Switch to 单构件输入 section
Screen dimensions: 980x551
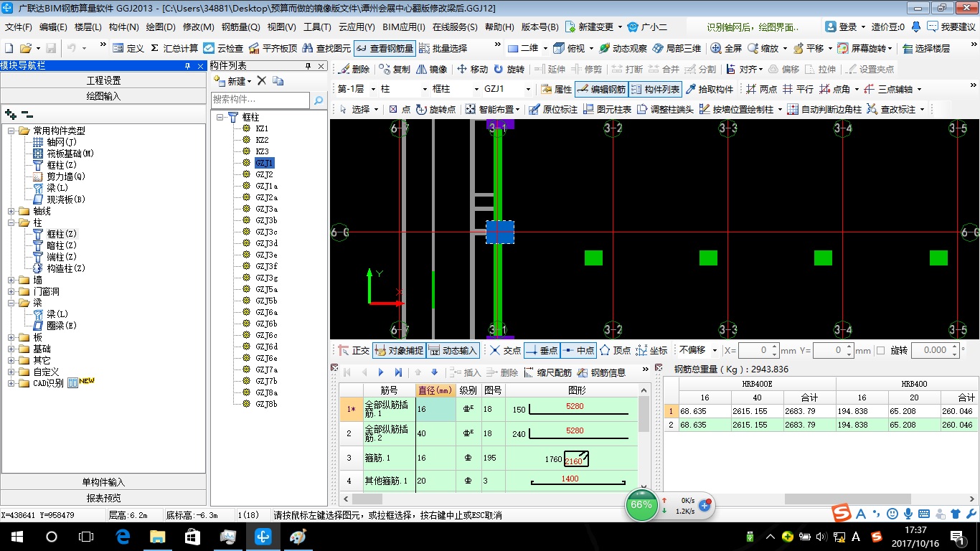(104, 482)
